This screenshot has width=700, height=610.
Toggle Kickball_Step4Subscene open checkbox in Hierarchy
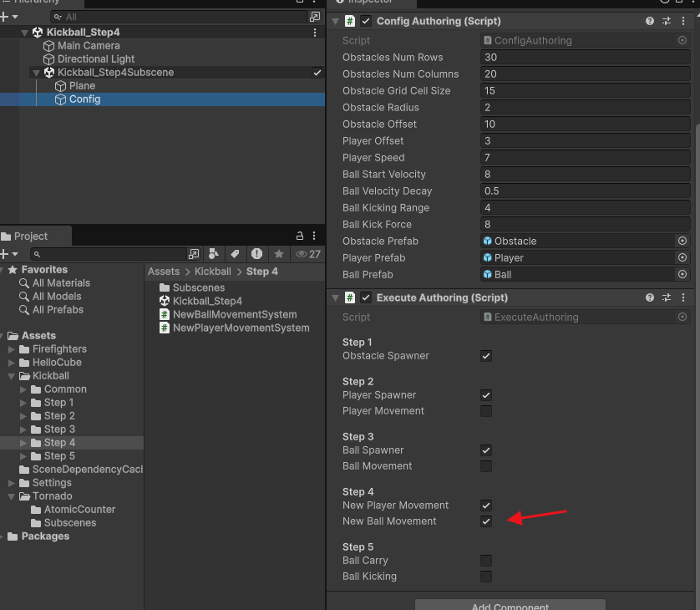(317, 73)
